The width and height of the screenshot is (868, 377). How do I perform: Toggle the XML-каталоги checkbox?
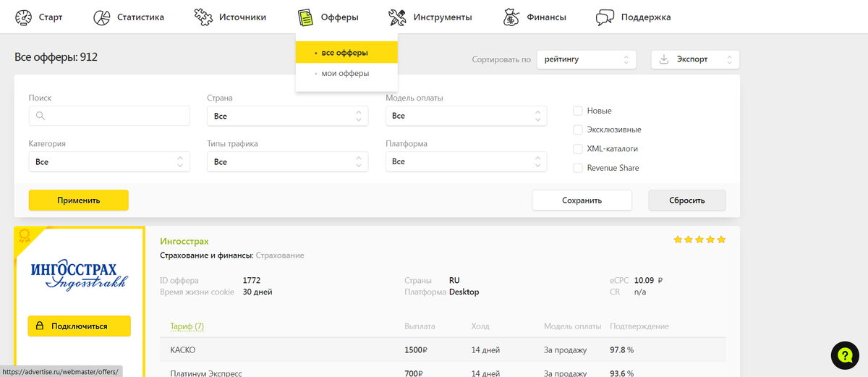click(578, 148)
